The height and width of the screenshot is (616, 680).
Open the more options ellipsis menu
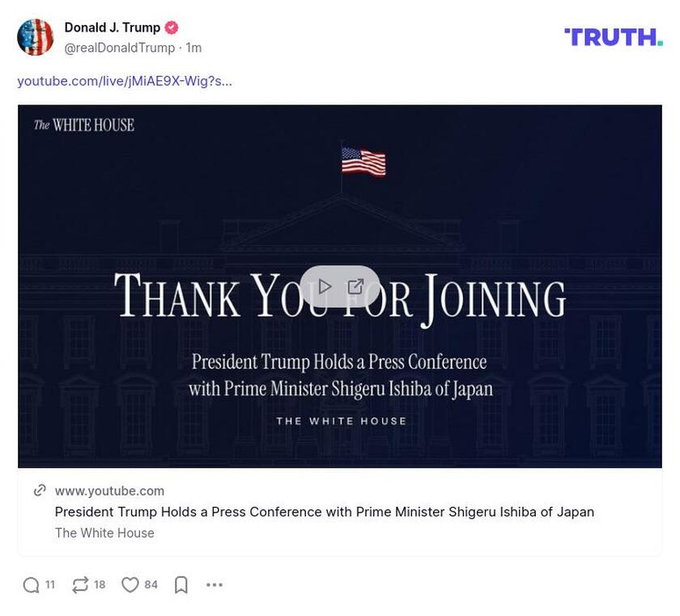(214, 584)
